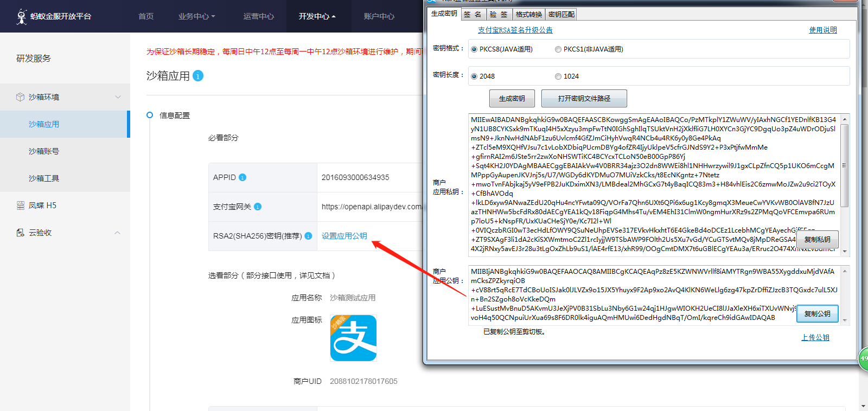Switch to the 签名 tab
The height and width of the screenshot is (411, 868).
tap(473, 14)
